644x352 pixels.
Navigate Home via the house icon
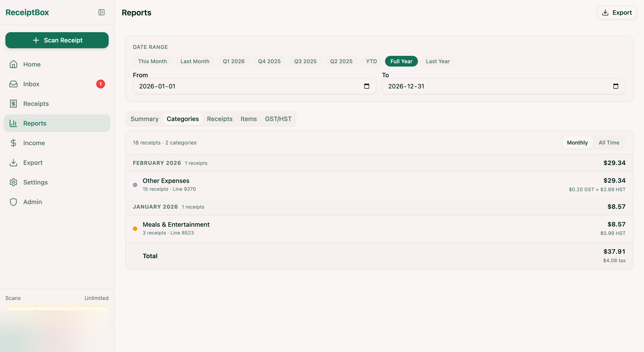[13, 64]
